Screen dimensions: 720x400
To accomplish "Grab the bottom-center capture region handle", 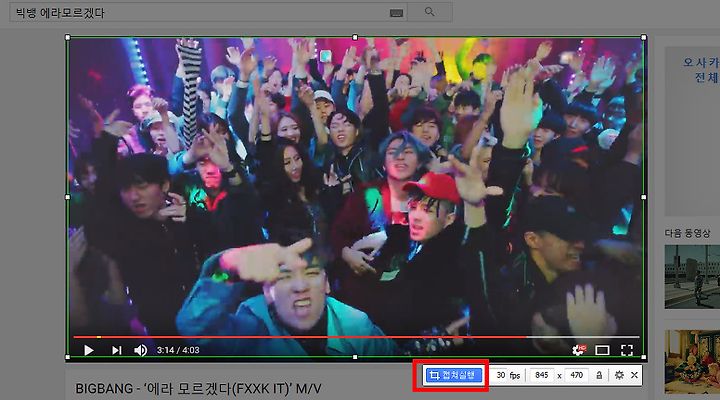I will click(x=355, y=357).
